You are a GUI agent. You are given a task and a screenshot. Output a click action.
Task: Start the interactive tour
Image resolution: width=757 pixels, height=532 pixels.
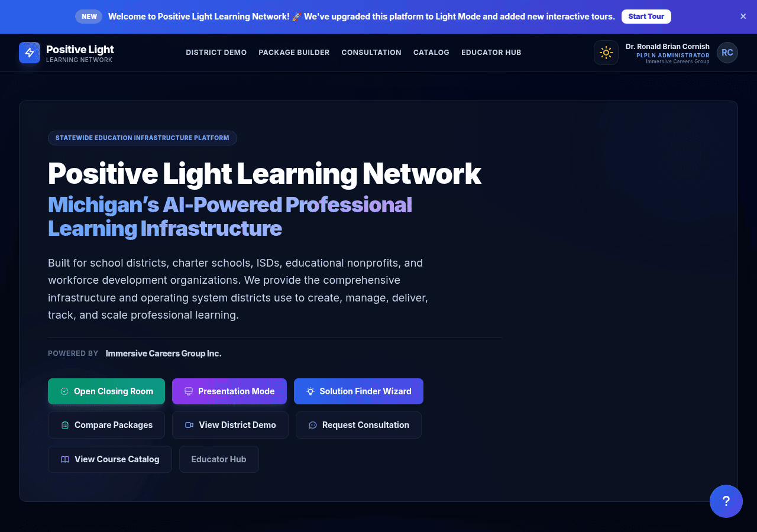646,17
